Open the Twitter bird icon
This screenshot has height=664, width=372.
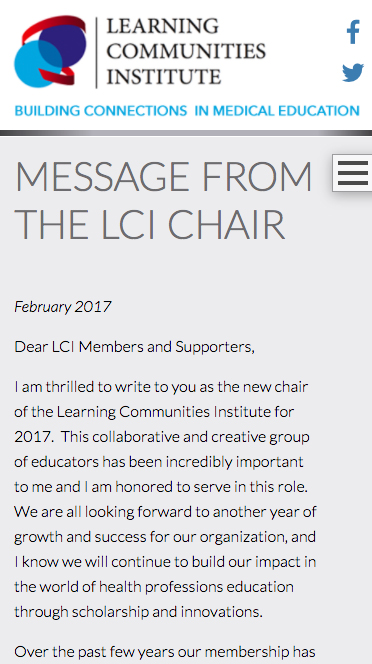353,72
